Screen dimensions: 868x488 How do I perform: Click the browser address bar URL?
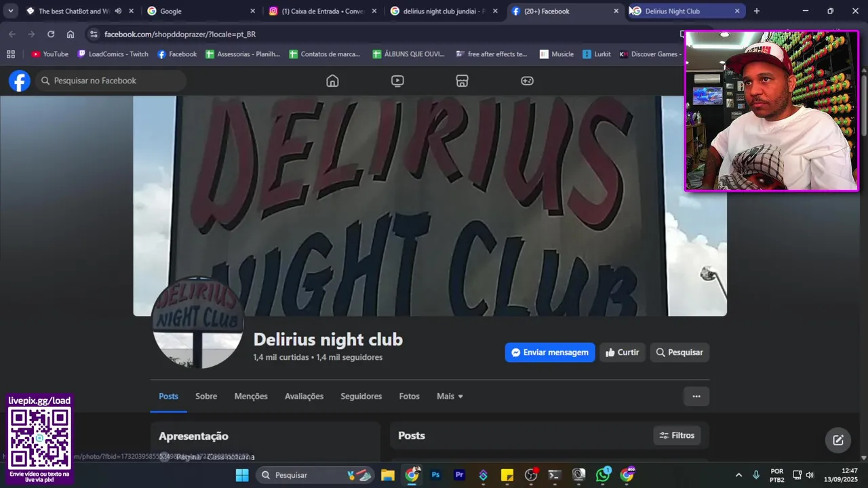click(x=180, y=34)
